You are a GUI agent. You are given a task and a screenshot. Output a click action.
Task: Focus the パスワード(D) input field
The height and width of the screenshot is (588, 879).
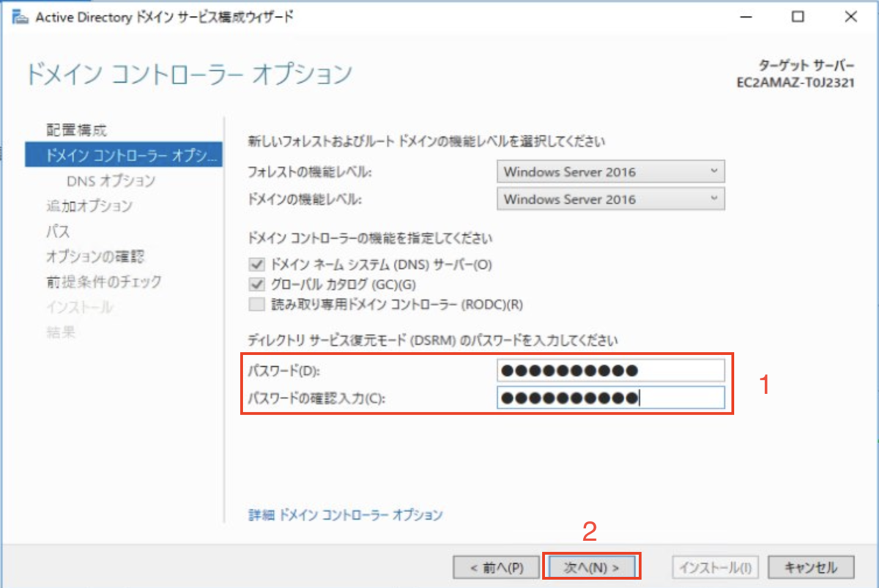(x=610, y=371)
